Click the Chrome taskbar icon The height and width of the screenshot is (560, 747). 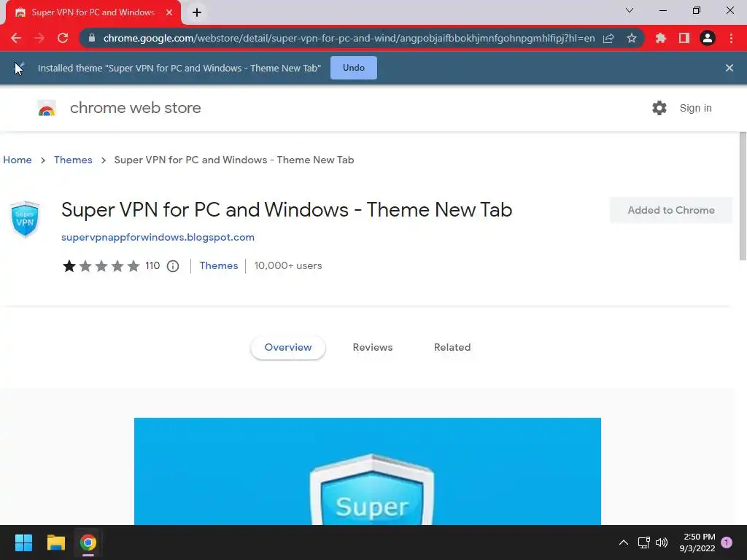88,542
